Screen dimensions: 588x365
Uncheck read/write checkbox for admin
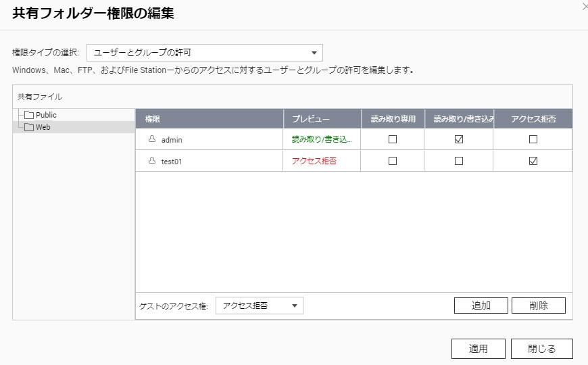pyautogui.click(x=459, y=139)
